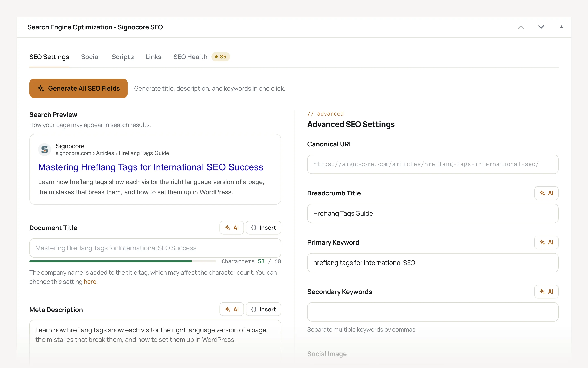
Task: Click the Advanced SEO Settings heading
Action: pyautogui.click(x=351, y=124)
